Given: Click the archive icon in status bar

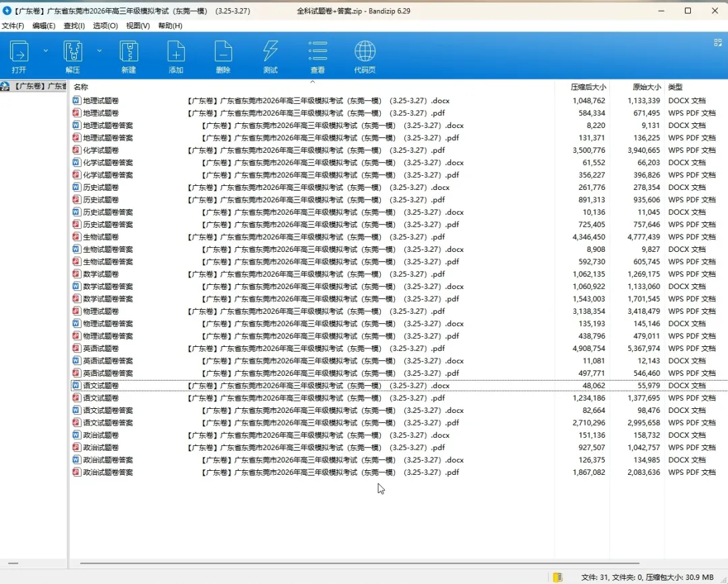Looking at the screenshot, I should point(558,577).
